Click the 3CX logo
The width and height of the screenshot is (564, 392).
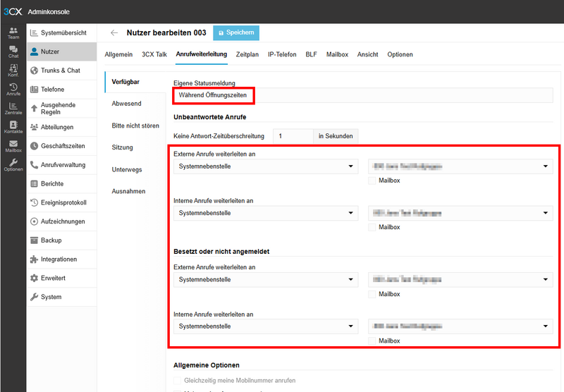click(13, 12)
